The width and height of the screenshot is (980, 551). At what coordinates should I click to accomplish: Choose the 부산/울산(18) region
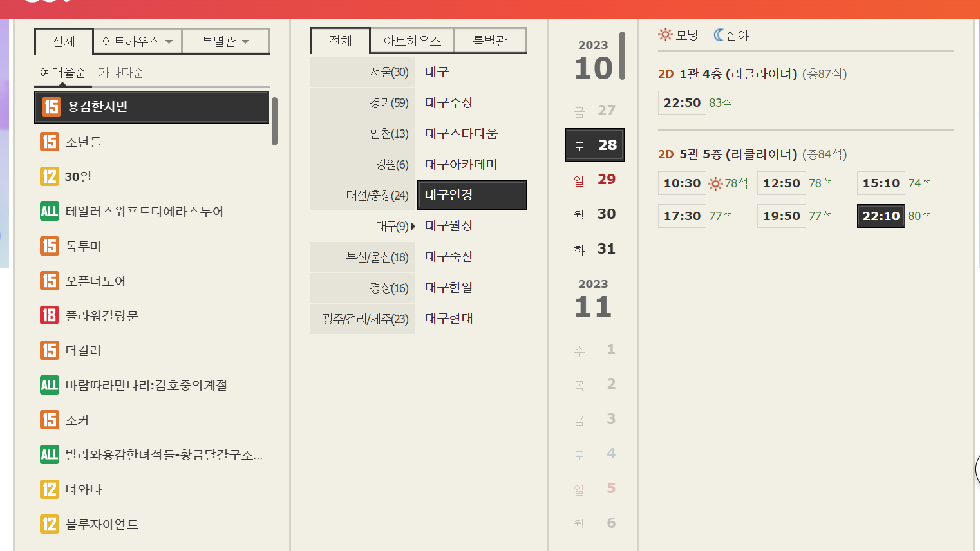[x=363, y=257]
